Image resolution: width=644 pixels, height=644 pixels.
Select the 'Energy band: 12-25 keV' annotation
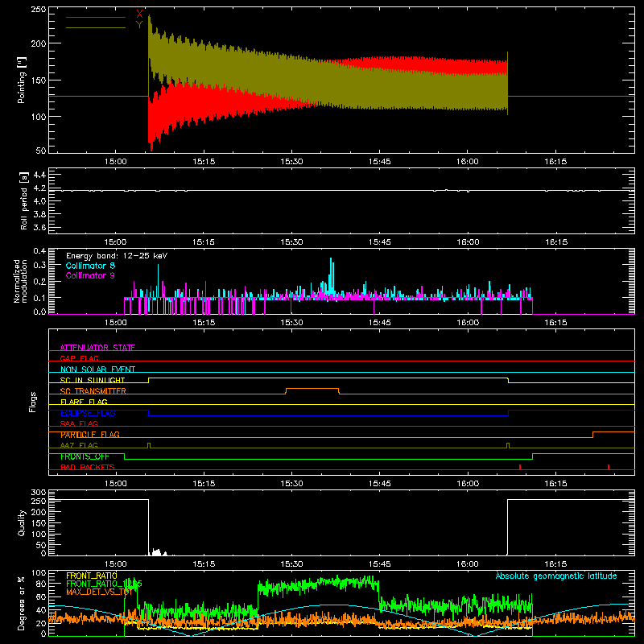(117, 256)
